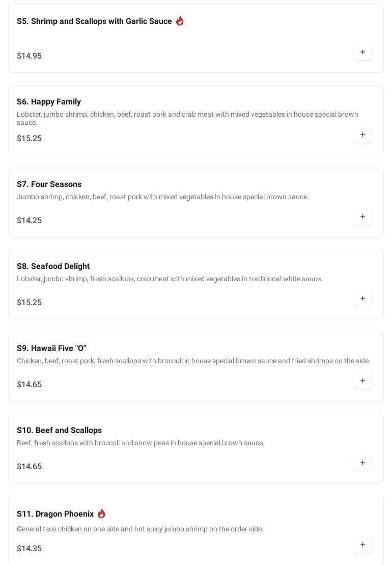The height and width of the screenshot is (565, 392).
Task: Click plus button for Four Seasons
Action: (x=362, y=217)
